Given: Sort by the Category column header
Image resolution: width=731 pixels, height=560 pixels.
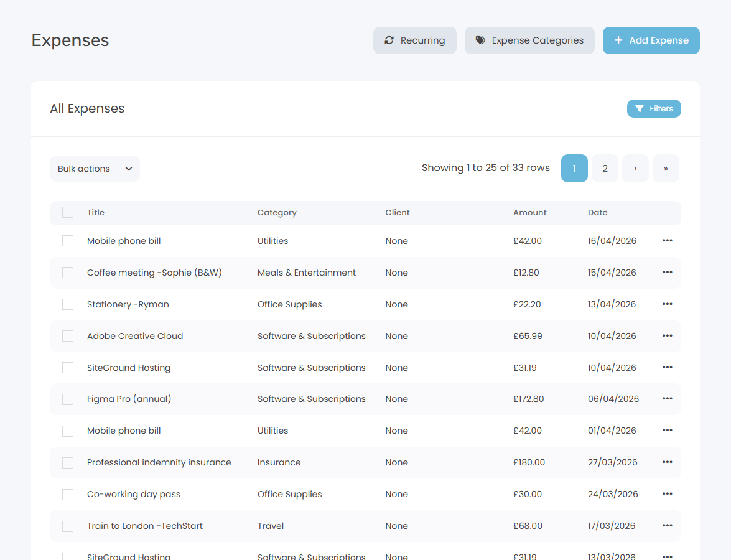Looking at the screenshot, I should 277,212.
